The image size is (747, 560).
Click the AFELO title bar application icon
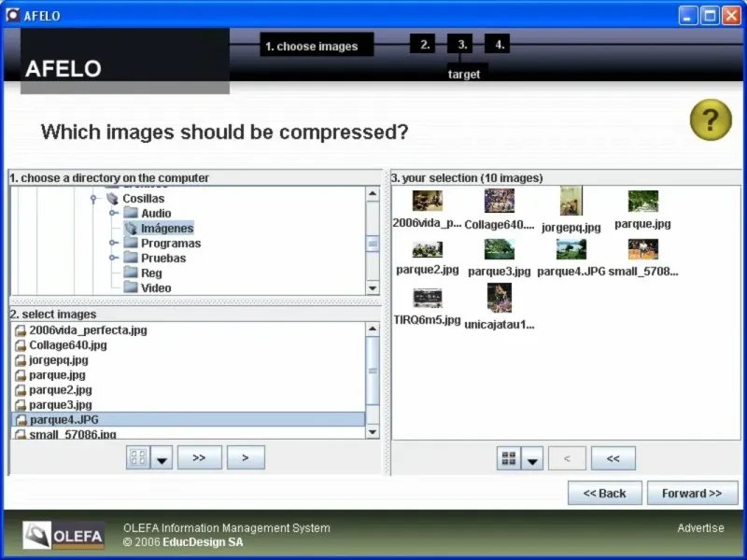12,15
